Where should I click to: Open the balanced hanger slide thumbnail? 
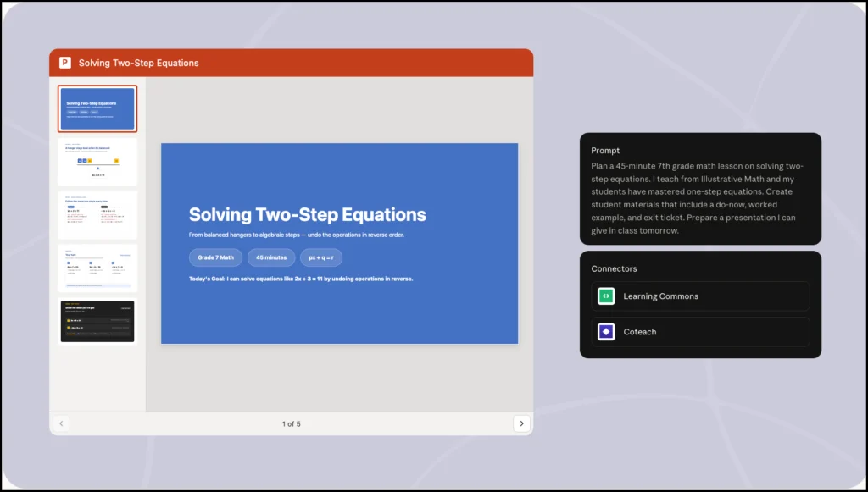(97, 162)
